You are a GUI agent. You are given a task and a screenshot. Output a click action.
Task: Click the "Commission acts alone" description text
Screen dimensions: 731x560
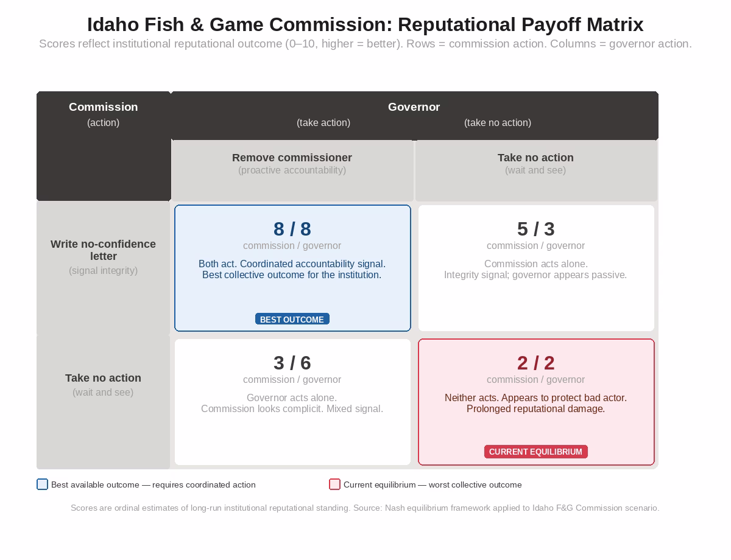coord(535,269)
